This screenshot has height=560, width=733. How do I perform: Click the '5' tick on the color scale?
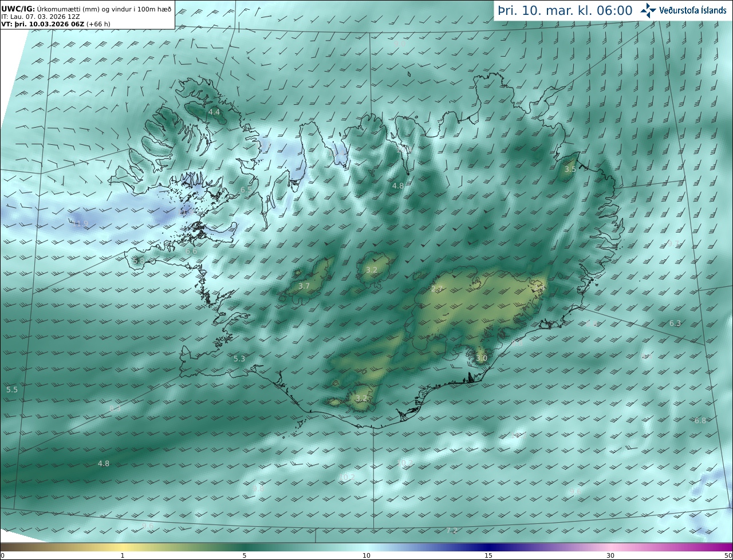click(x=245, y=555)
